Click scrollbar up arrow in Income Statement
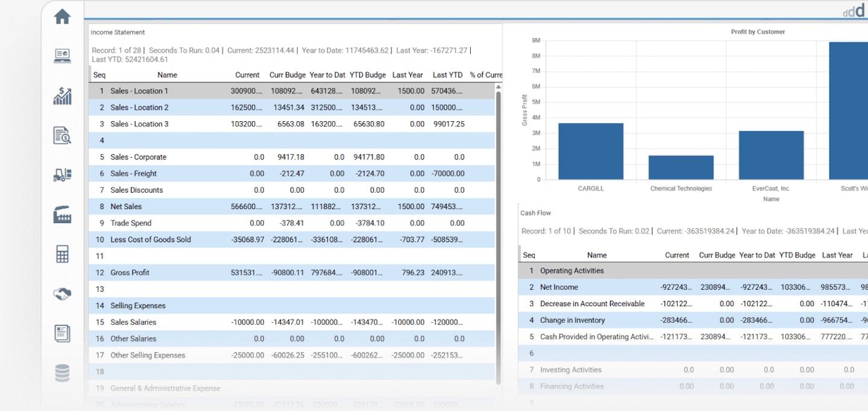 [498, 87]
